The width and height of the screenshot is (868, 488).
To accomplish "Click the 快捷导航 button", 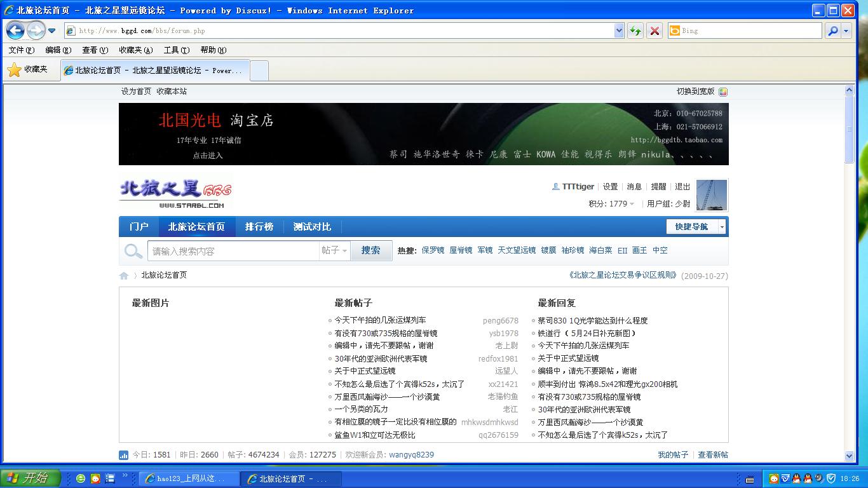I will tap(692, 227).
